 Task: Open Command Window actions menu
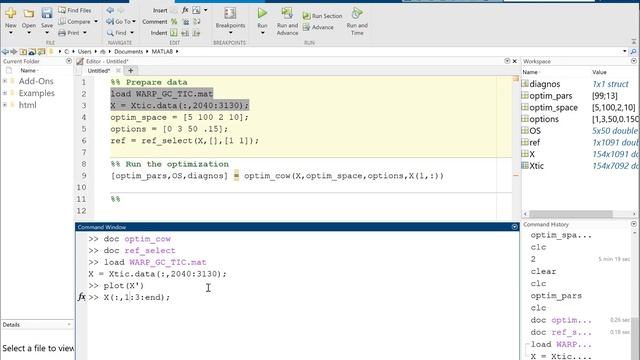pos(514,227)
